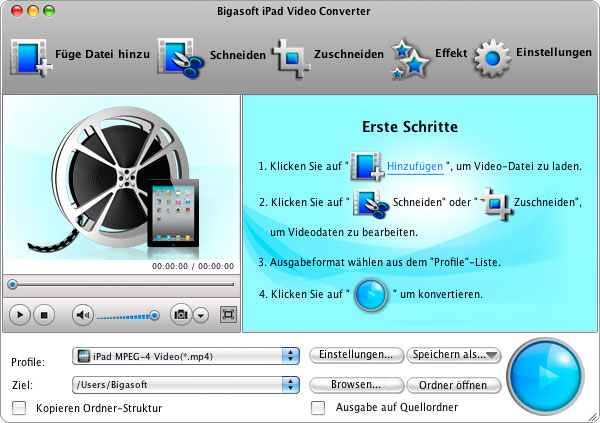Screen dimensions: 600x423
Task: Click the Schneiden toolbar label
Action: point(238,55)
